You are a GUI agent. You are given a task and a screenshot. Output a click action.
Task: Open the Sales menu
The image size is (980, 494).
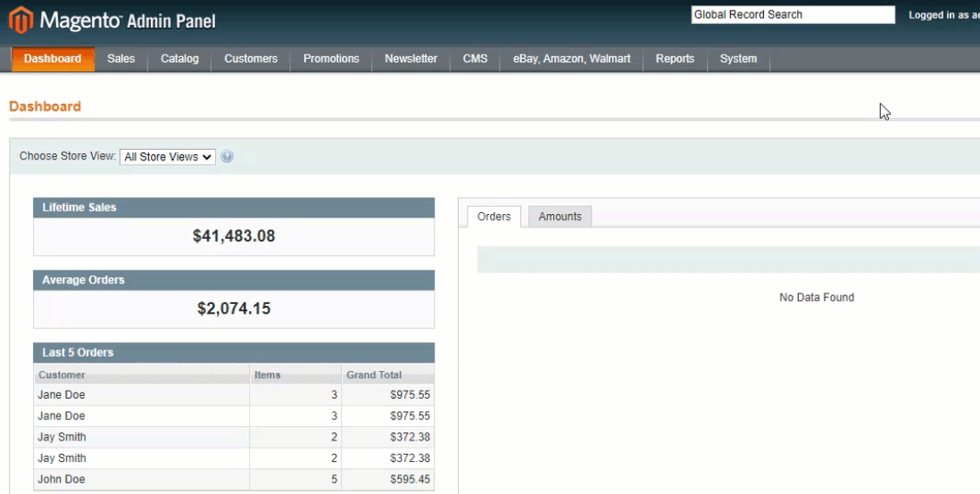tap(120, 59)
